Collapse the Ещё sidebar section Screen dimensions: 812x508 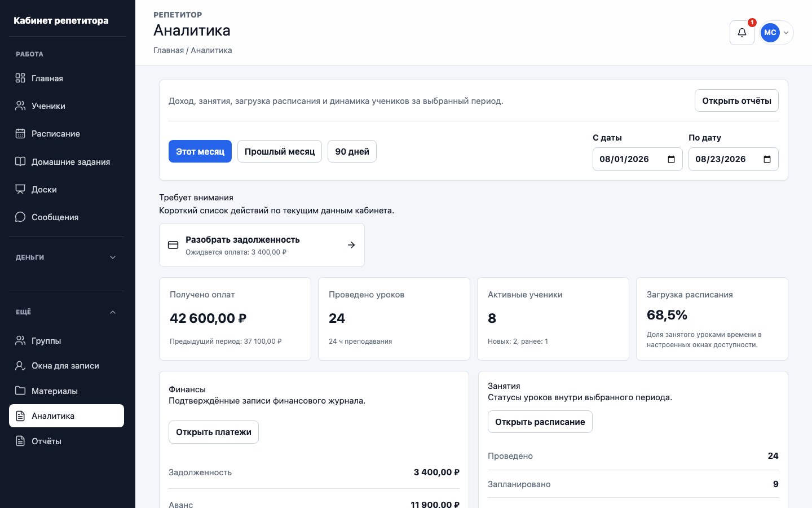pyautogui.click(x=67, y=312)
